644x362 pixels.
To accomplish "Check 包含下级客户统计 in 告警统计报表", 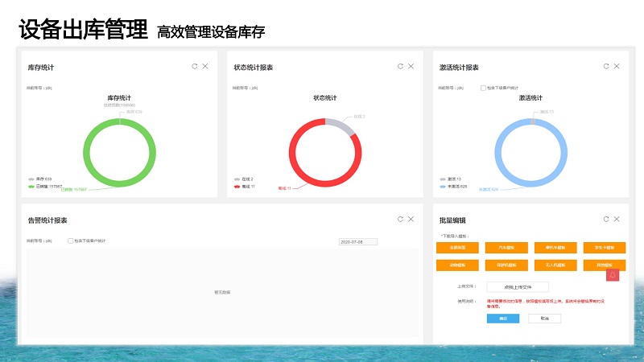I will (x=71, y=241).
